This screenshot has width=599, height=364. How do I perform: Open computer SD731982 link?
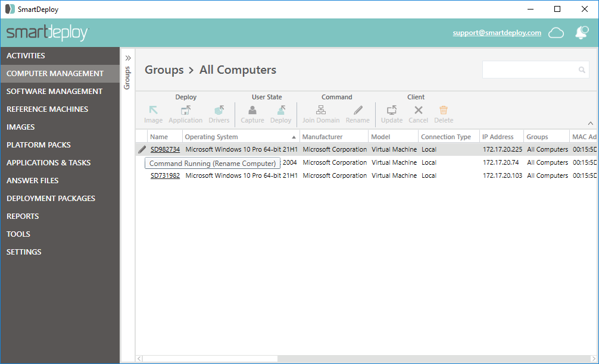point(165,175)
